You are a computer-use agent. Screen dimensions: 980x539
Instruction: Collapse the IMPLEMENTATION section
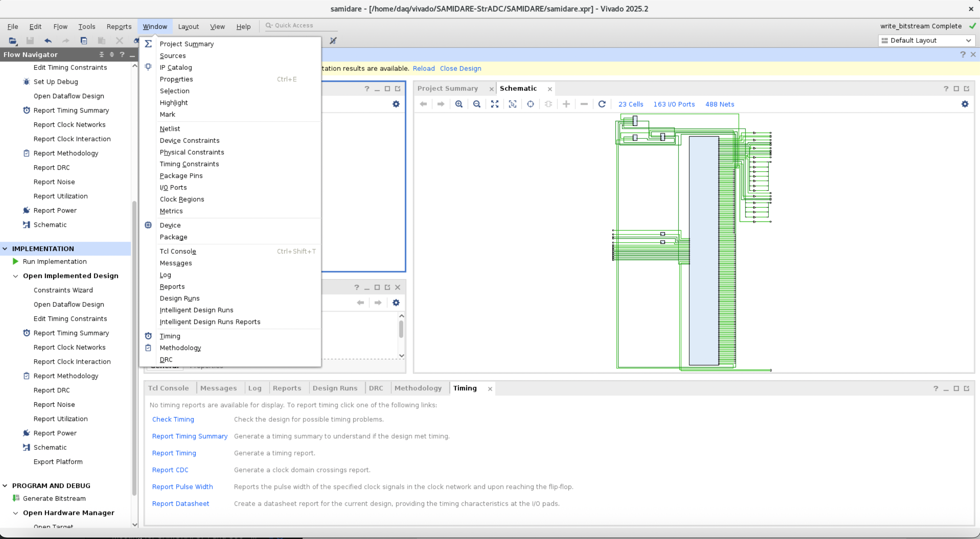point(5,248)
